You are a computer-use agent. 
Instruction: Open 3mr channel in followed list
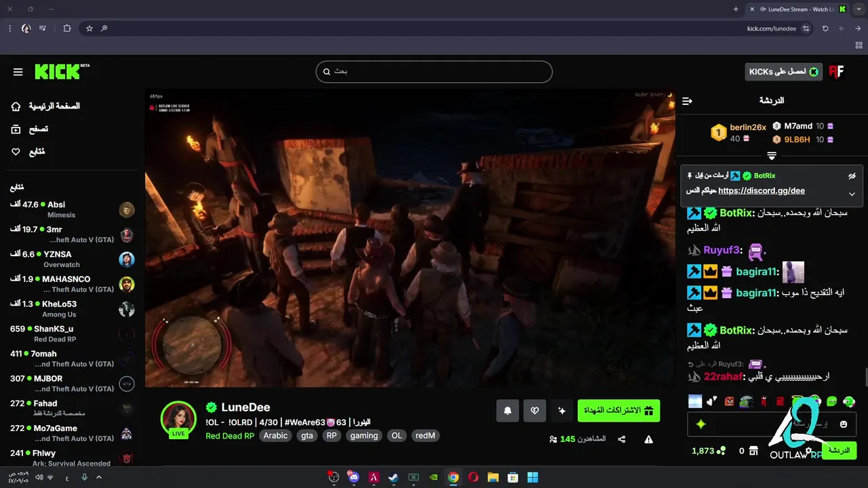[72, 235]
